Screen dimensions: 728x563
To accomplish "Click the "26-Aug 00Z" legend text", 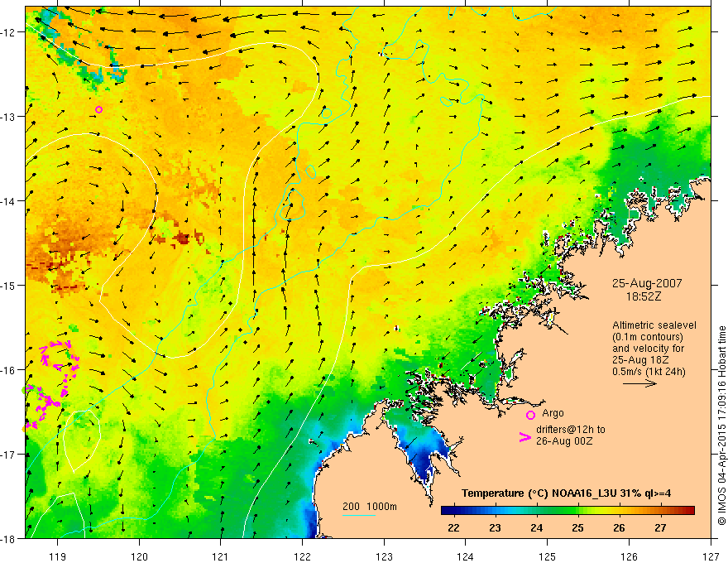I will [x=564, y=440].
